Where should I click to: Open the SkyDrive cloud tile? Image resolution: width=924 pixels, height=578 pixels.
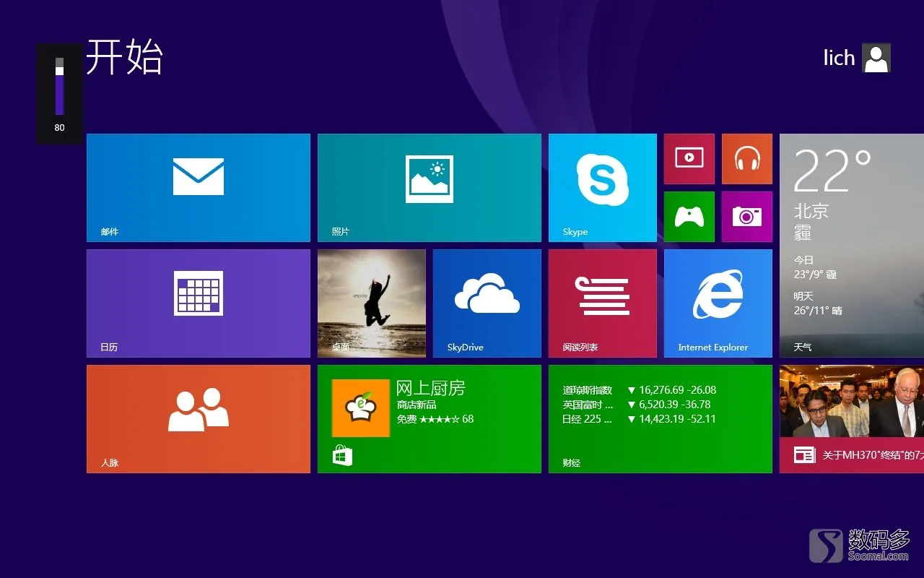pyautogui.click(x=487, y=303)
